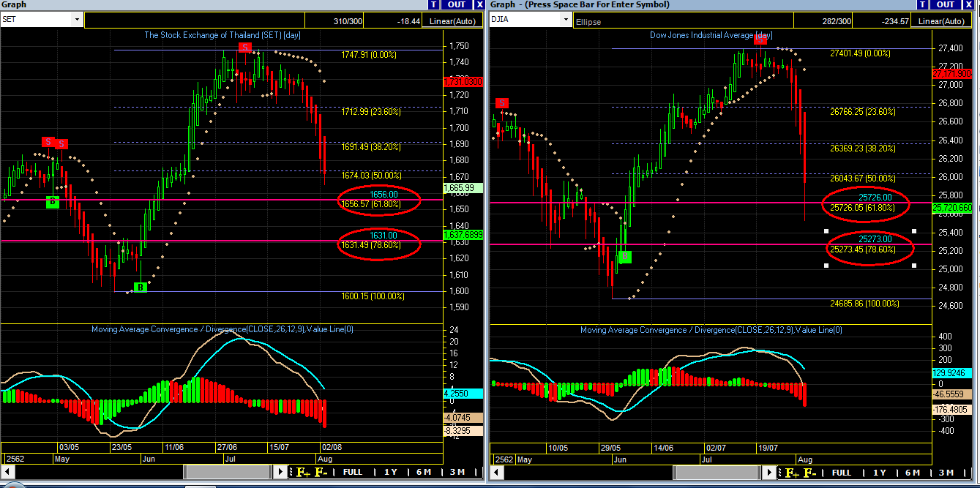Click the 26043.67 (50.00%) Fibonacci label
Viewport: 980px width, 488px height.
coord(862,178)
